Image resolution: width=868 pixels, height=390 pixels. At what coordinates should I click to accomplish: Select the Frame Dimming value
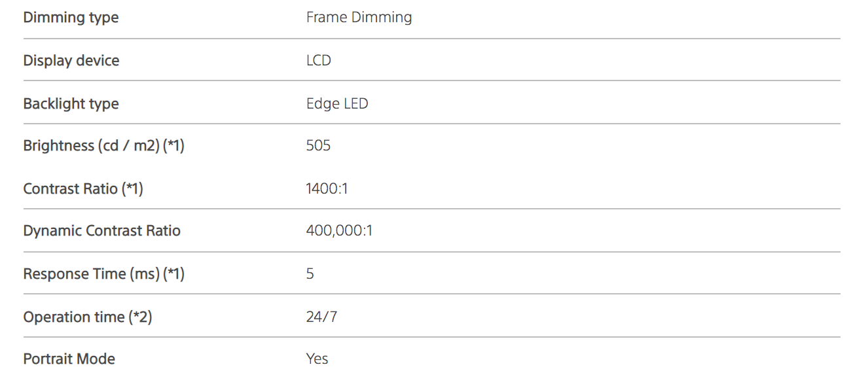359,18
